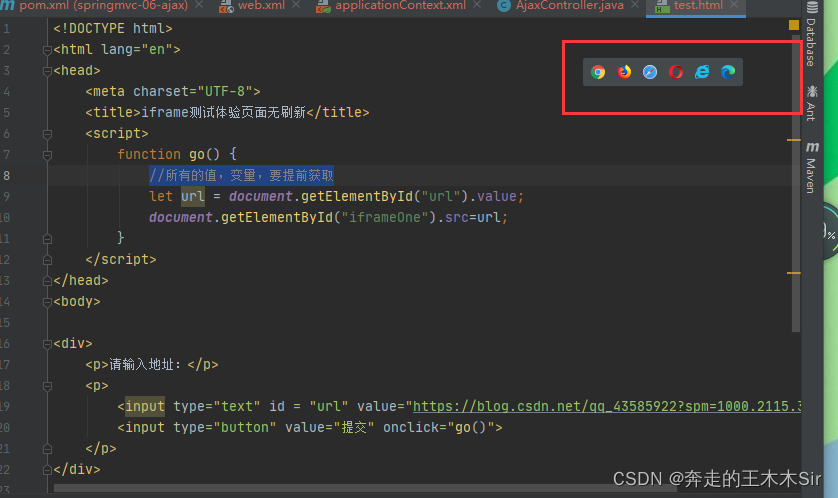Open page in Opera browser icon

coord(676,72)
